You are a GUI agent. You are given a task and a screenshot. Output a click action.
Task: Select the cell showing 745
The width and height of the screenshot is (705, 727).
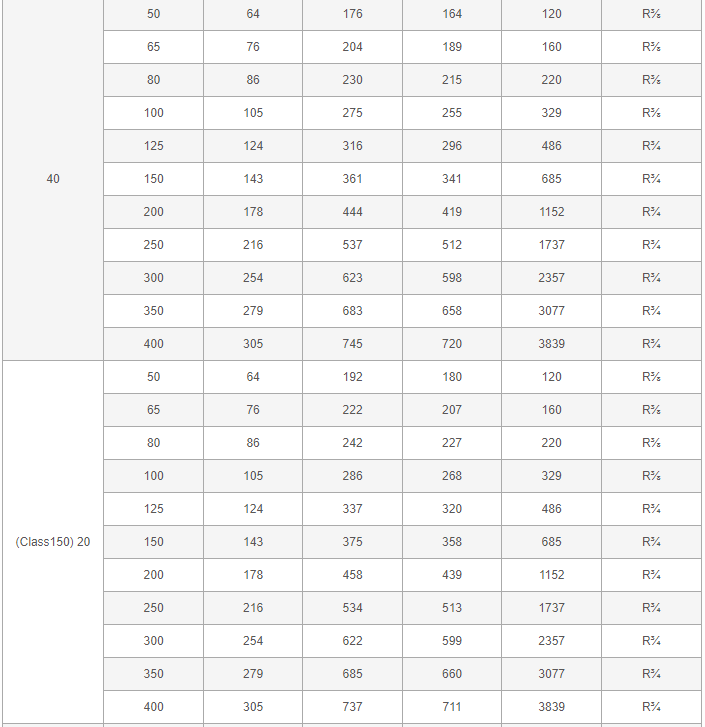[x=352, y=344]
